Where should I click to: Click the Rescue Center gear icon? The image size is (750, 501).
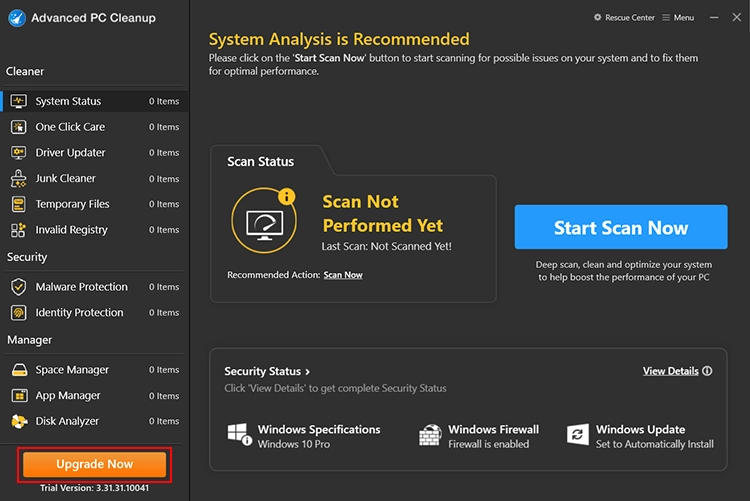coord(597,17)
